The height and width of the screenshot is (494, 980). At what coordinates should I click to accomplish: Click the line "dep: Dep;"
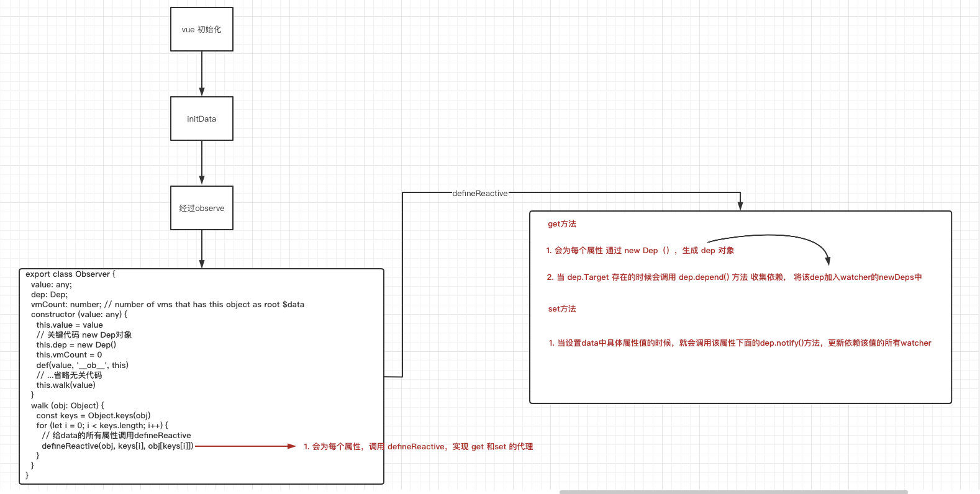(50, 295)
